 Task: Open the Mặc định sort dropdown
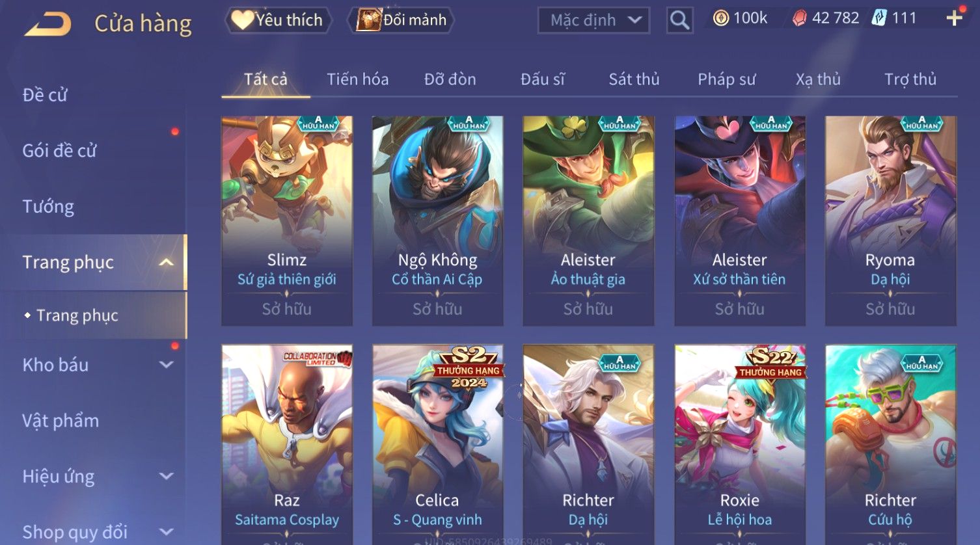[593, 20]
